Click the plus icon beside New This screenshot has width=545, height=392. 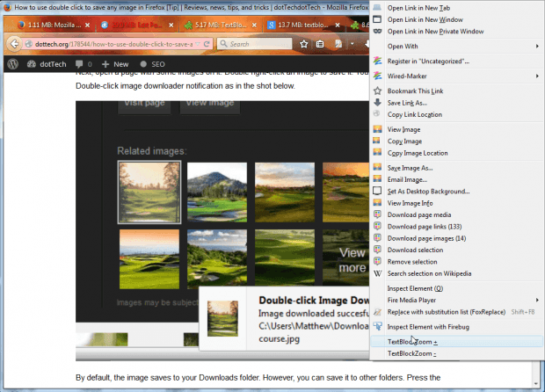[105, 64]
